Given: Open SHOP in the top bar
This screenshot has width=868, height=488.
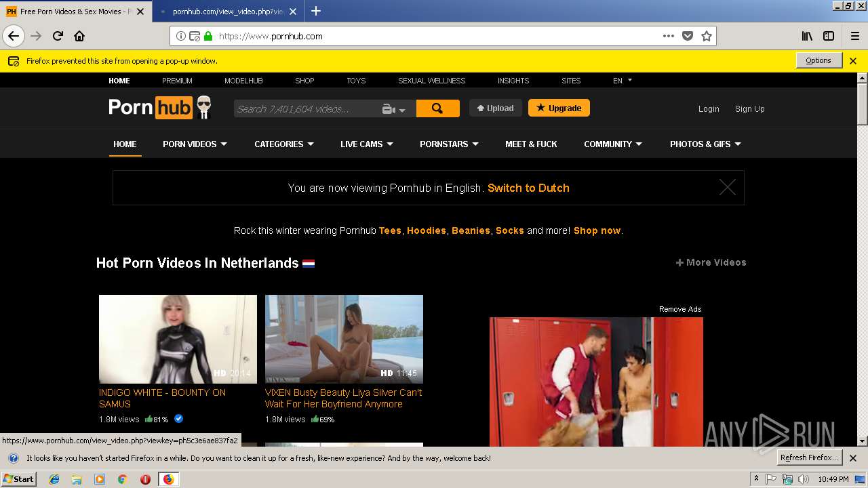Looking at the screenshot, I should [304, 81].
